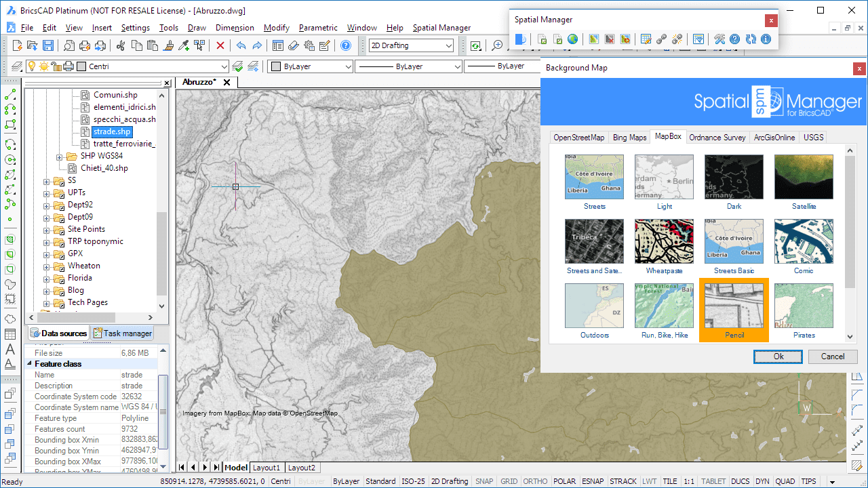Open the Spatial Manager menu
This screenshot has height=488, width=868.
[x=441, y=28]
